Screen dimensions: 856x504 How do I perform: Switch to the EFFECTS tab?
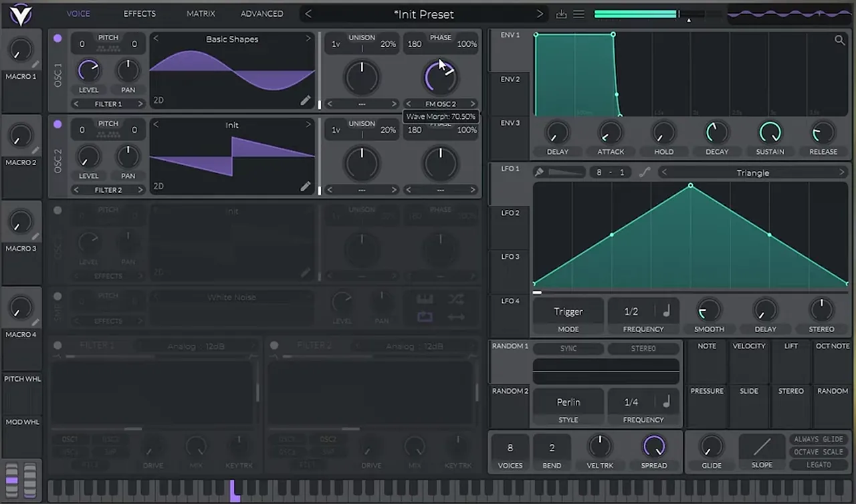tap(140, 13)
